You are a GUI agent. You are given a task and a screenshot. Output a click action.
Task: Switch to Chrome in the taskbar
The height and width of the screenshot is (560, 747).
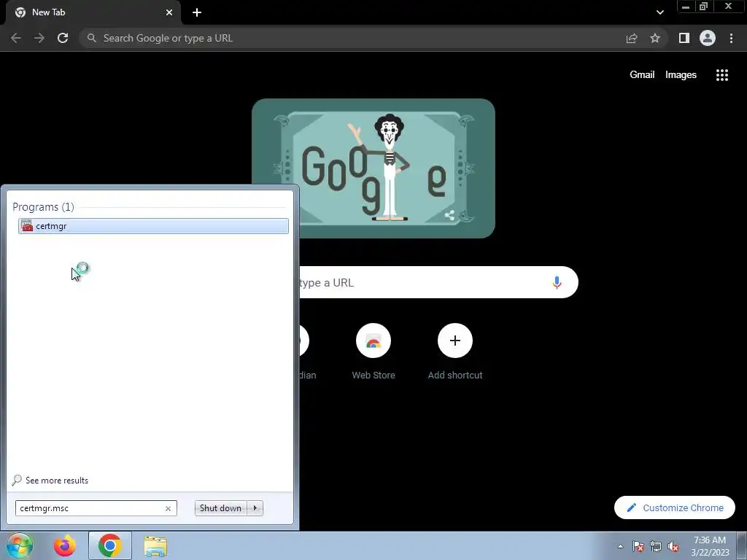110,545
